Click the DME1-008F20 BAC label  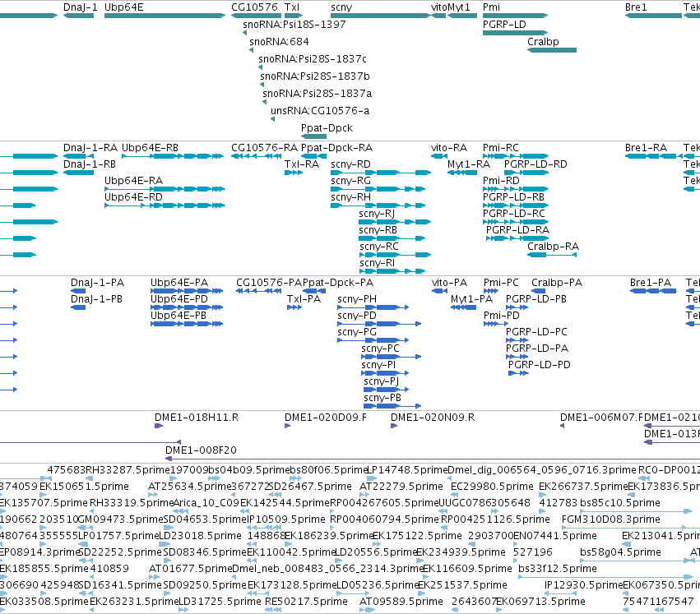click(201, 450)
